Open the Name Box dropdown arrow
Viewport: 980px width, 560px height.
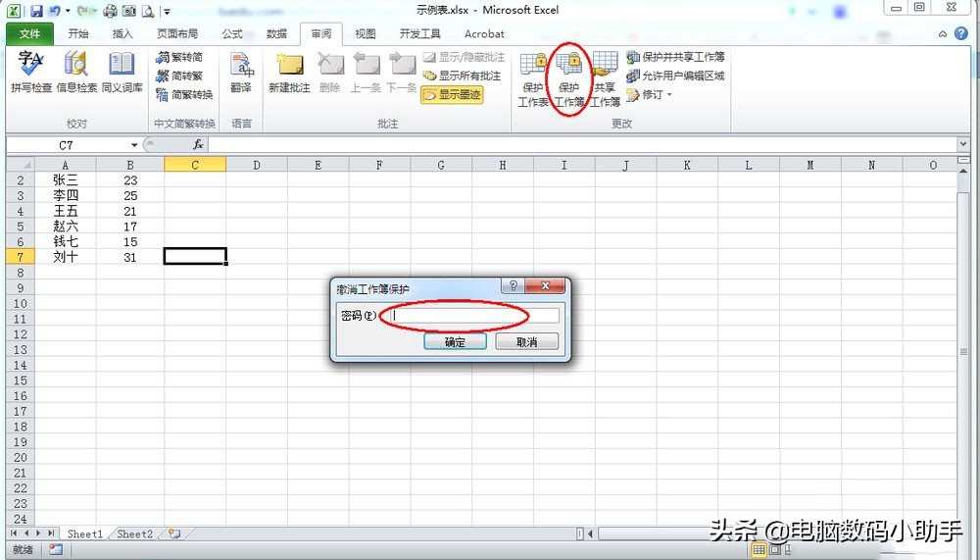tap(133, 145)
